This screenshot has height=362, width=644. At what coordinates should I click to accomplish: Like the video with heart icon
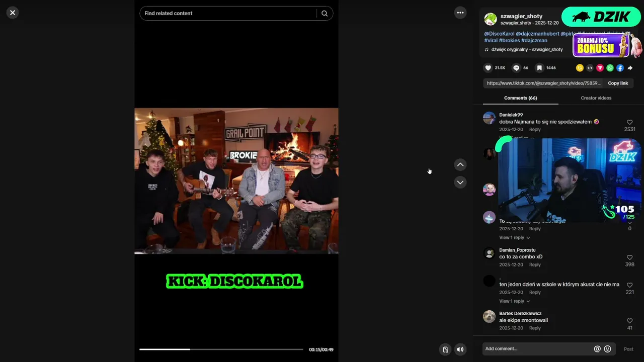[488, 68]
